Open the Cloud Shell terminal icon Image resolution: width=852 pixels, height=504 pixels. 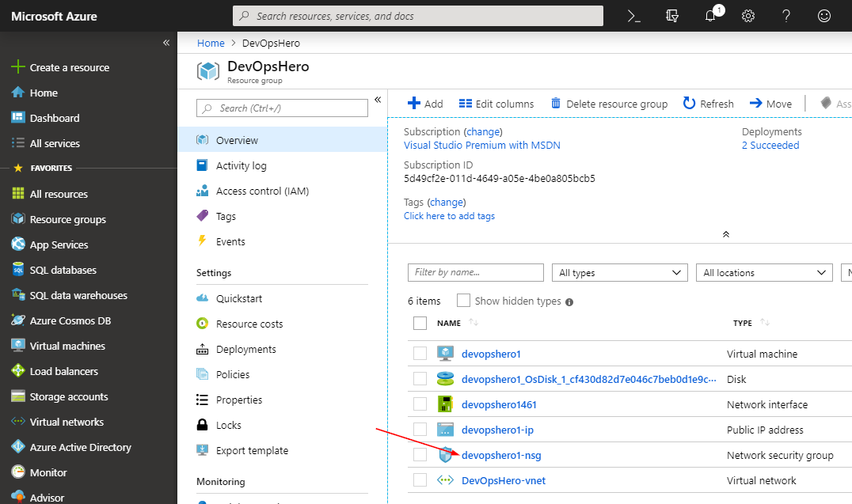point(633,17)
